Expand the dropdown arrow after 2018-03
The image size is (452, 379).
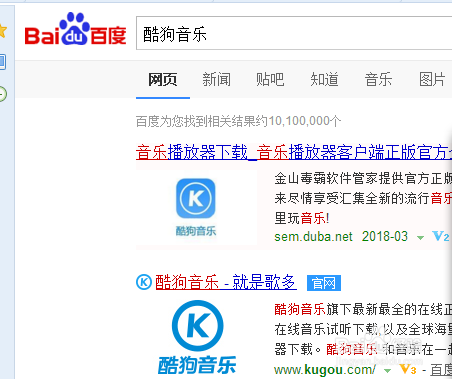pyautogui.click(x=421, y=238)
